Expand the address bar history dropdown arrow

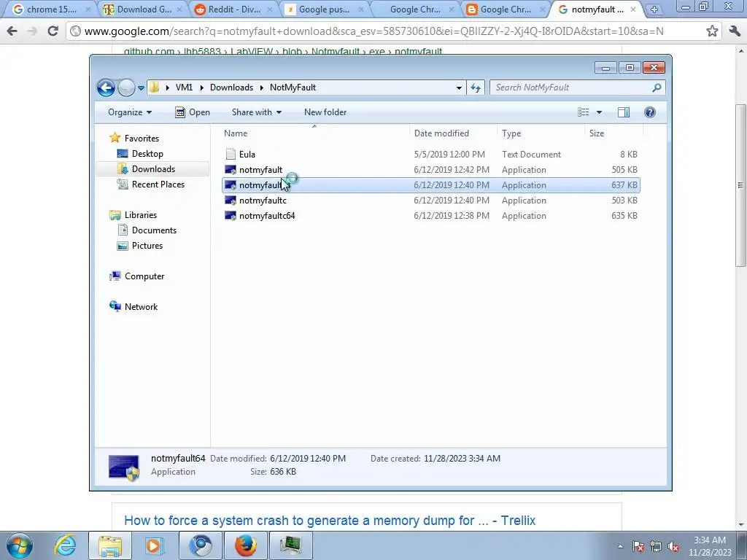459,87
